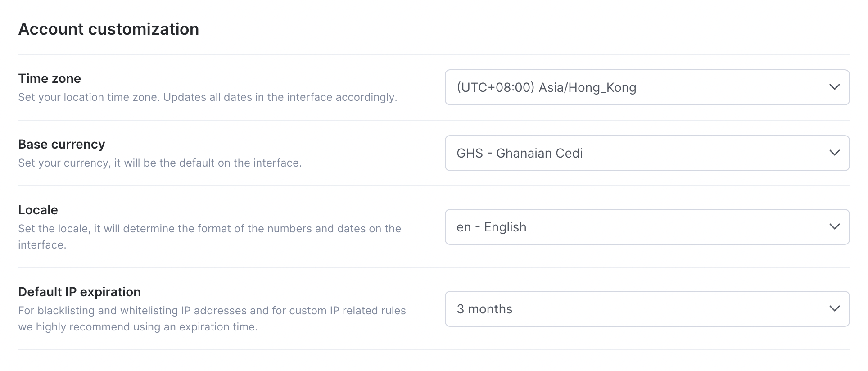Select the GHS - Ghanaian Cedi value text
Screen dimensions: 868x371
coord(520,153)
